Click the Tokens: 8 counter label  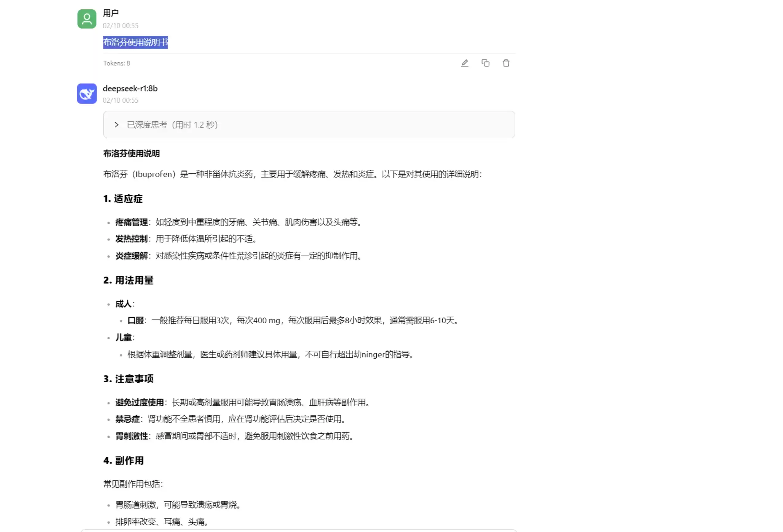pyautogui.click(x=116, y=63)
